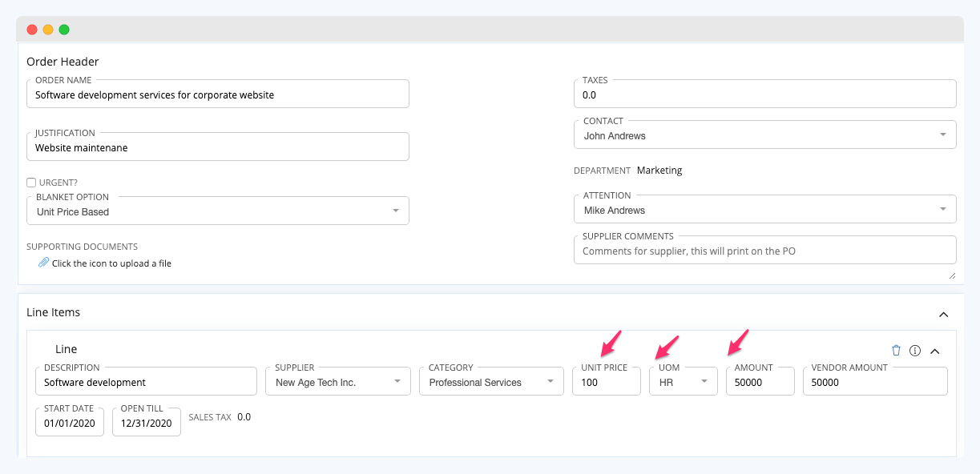Delete the line item using trash icon
The width and height of the screenshot is (980, 474).
pos(896,350)
